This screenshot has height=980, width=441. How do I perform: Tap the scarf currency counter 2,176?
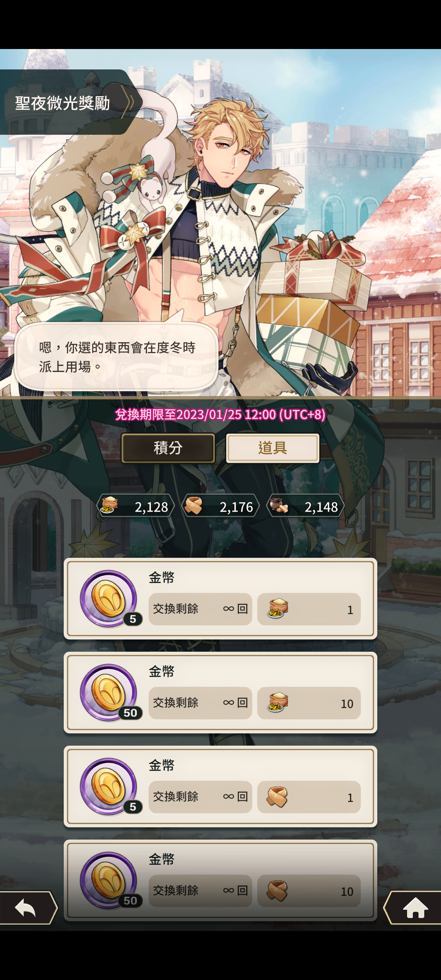(220, 506)
